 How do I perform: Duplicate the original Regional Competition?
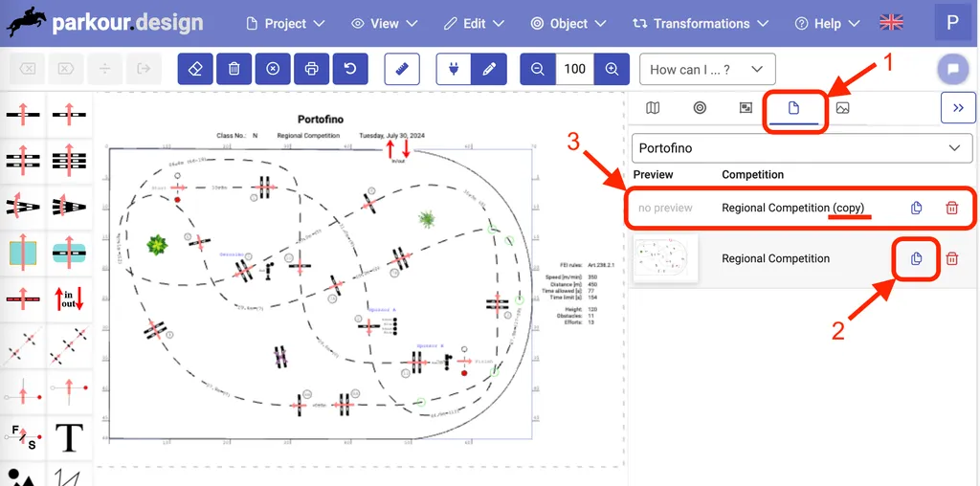(916, 258)
